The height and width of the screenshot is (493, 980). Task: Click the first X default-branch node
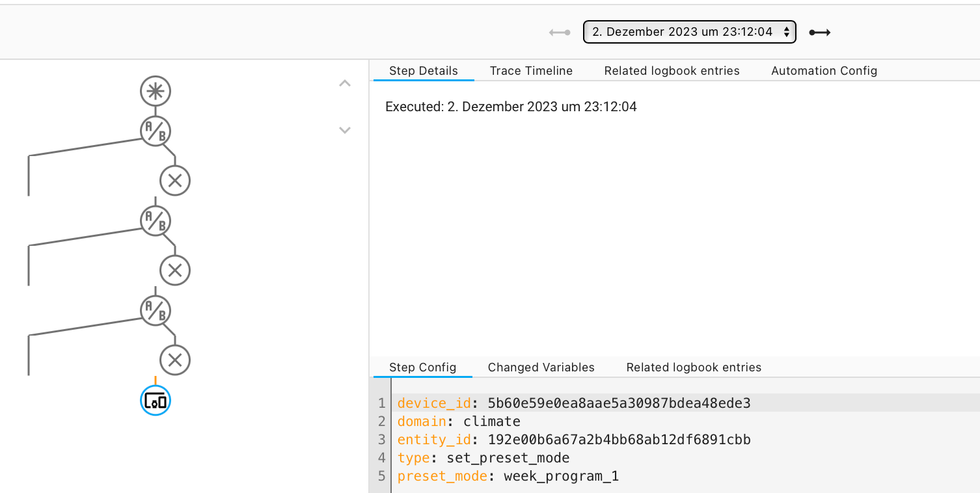(x=175, y=181)
